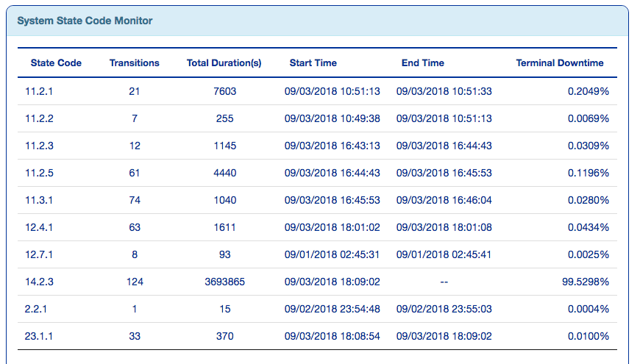Sort table by End Time header
Screen dimensions: 640x364
tap(422, 63)
